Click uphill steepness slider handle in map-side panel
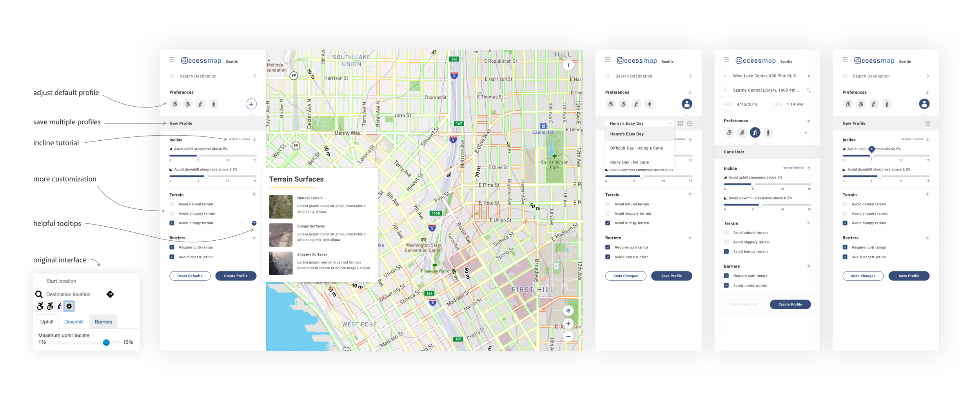 [x=199, y=156]
